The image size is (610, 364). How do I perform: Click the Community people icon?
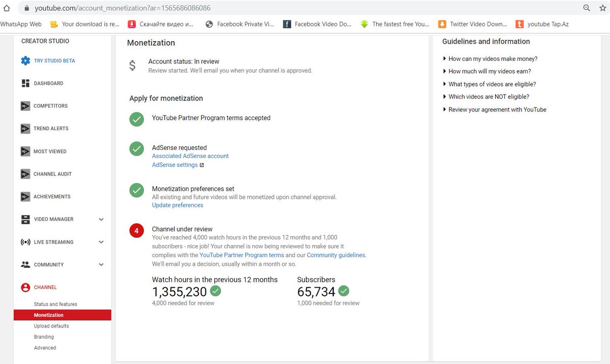coord(25,265)
